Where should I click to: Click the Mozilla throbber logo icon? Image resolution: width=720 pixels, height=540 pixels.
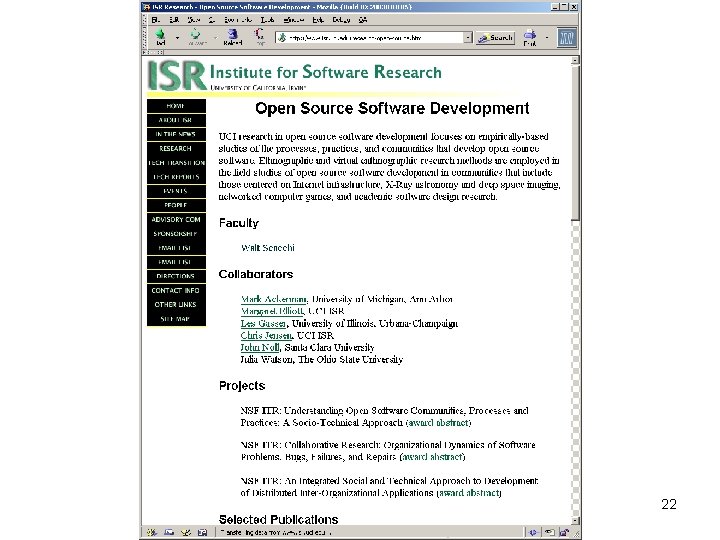(x=567, y=37)
